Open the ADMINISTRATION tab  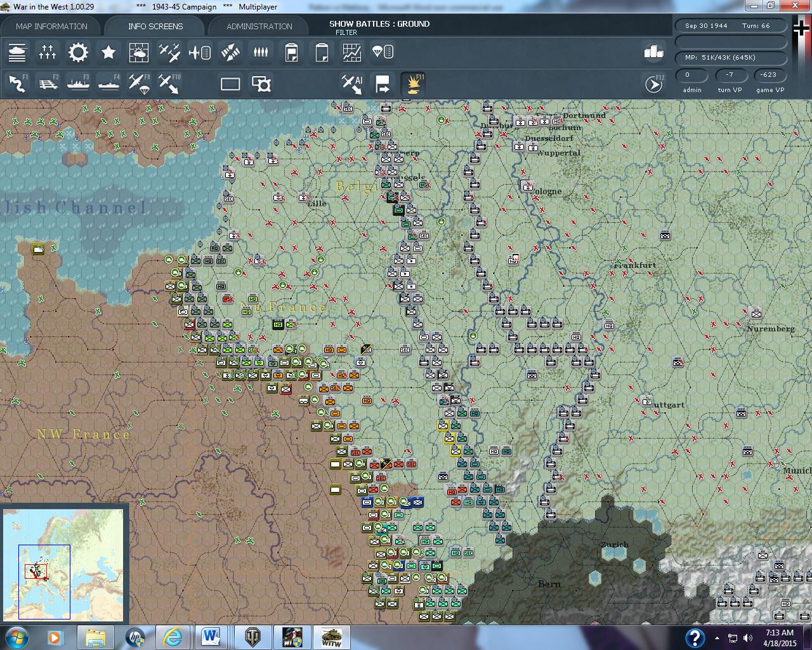[259, 26]
